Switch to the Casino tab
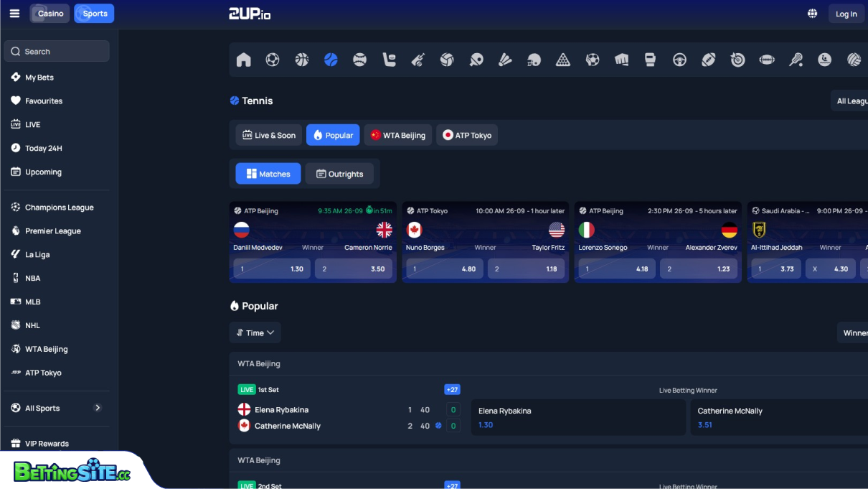The image size is (868, 489). click(49, 13)
